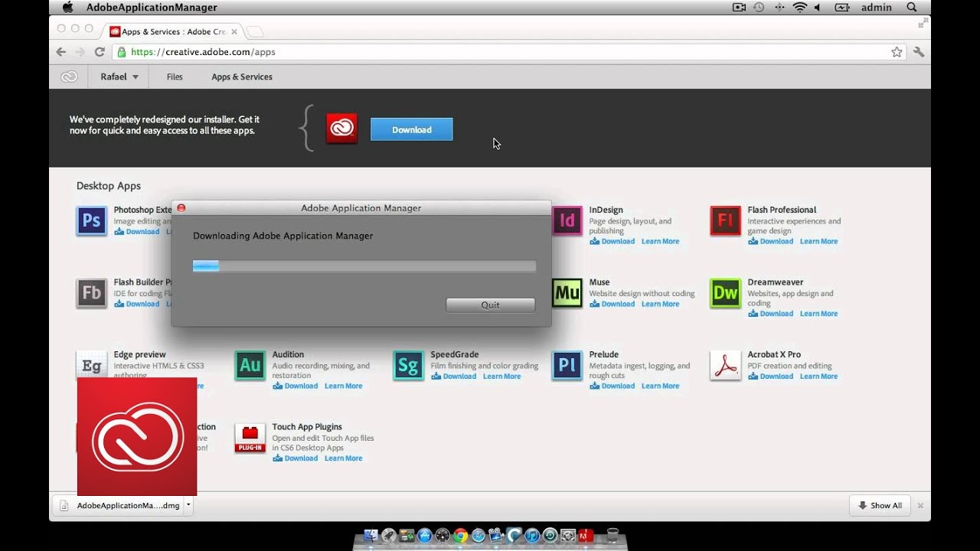This screenshot has width=980, height=551.
Task: Click the red Creative Cloud installer icon
Action: [x=341, y=129]
